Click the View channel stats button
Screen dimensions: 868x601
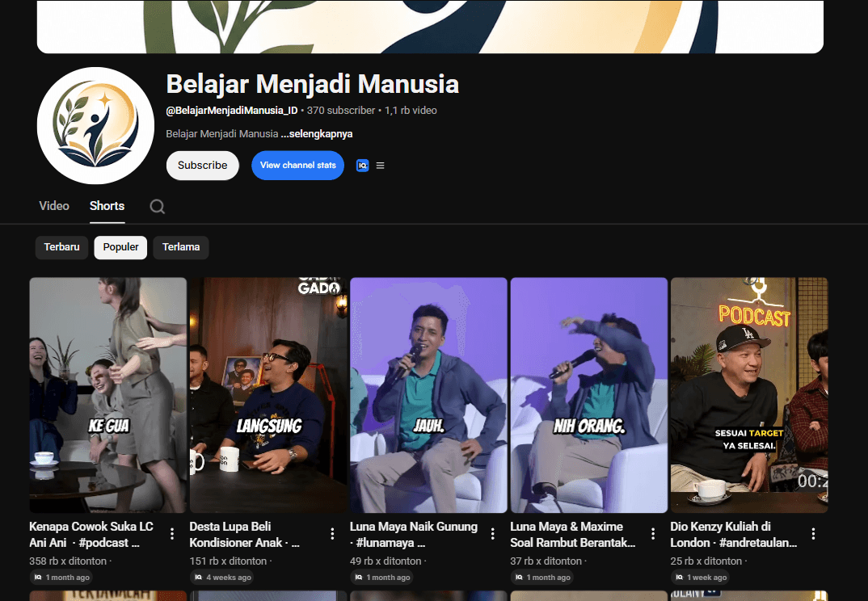click(298, 166)
